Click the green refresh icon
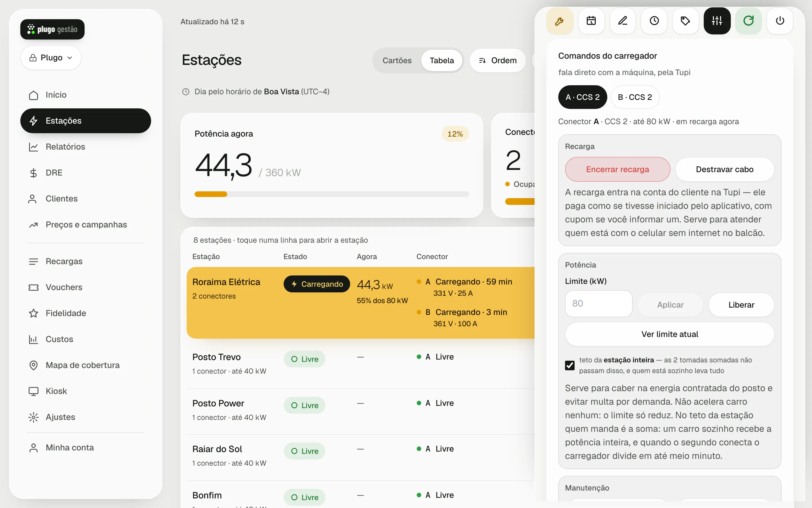Screen dimensions: 812x508 coord(748,21)
